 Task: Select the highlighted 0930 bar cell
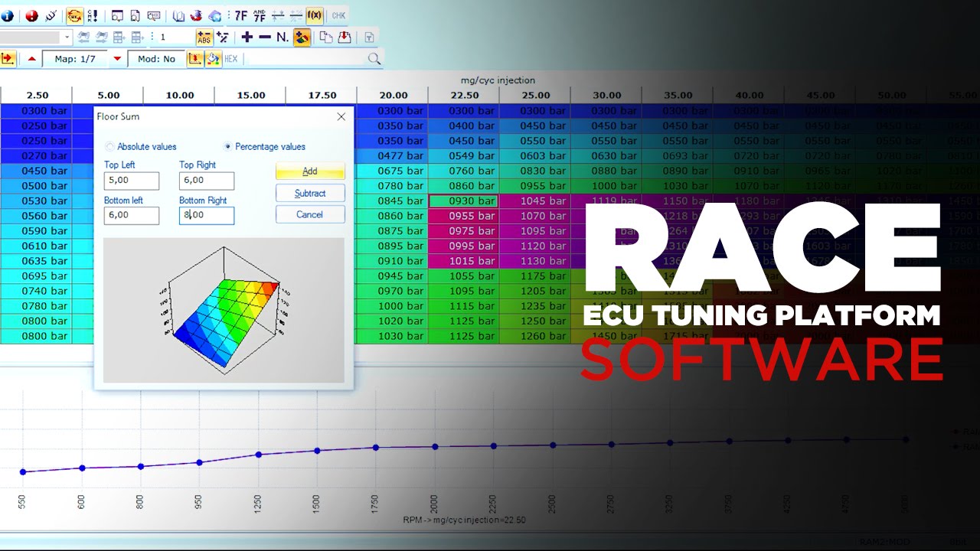click(x=464, y=201)
